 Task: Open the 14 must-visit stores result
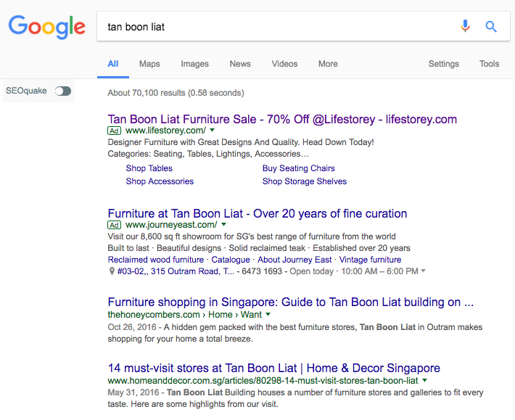click(x=274, y=368)
